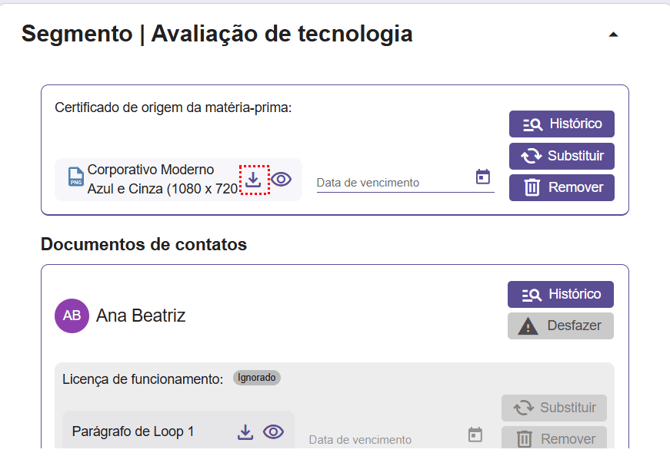Open calendar for license expiry date
This screenshot has width=670, height=466.
pos(475,435)
